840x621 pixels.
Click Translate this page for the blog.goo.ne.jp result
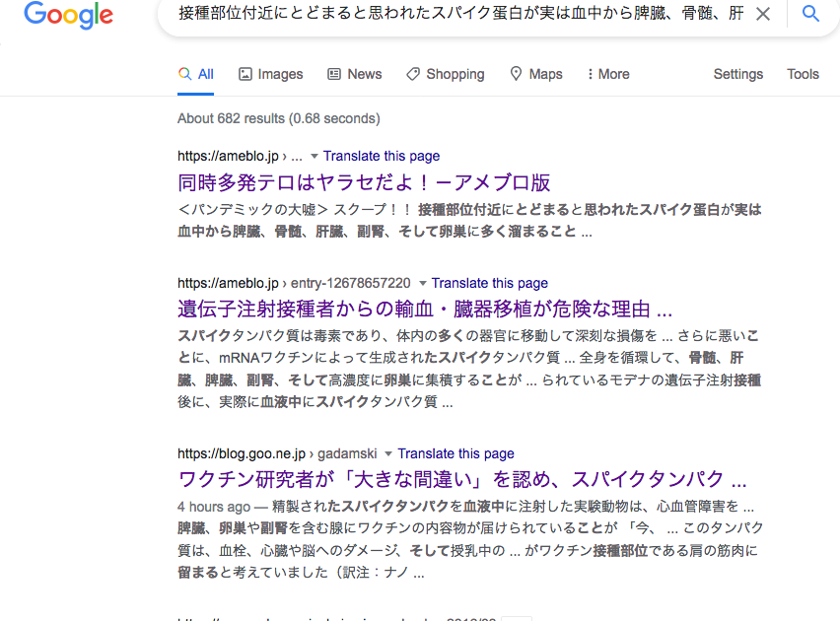click(455, 453)
